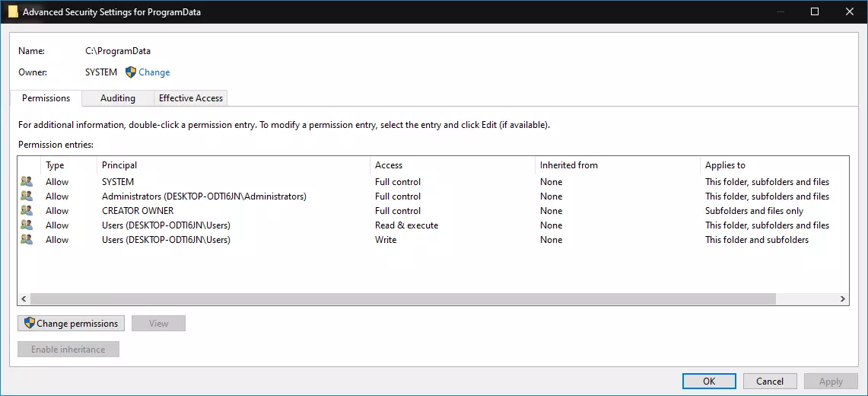The image size is (868, 396).
Task: Click the shield icon on Change permissions button
Action: (x=30, y=324)
